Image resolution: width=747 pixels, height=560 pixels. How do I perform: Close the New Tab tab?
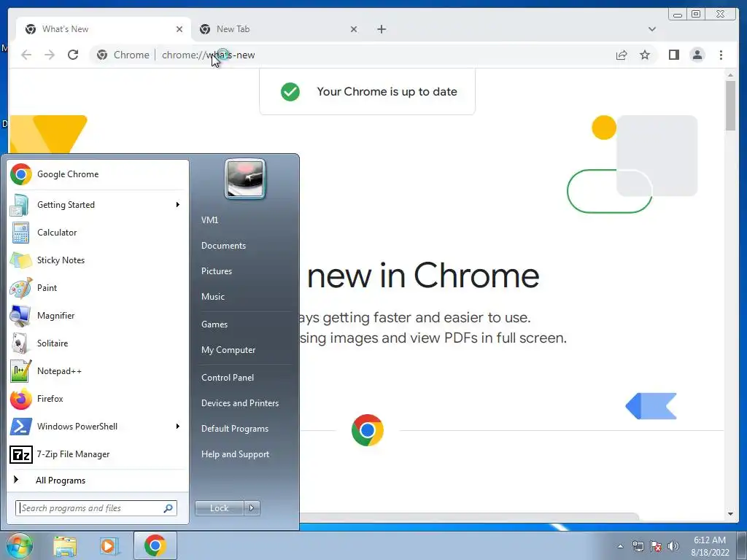point(354,29)
